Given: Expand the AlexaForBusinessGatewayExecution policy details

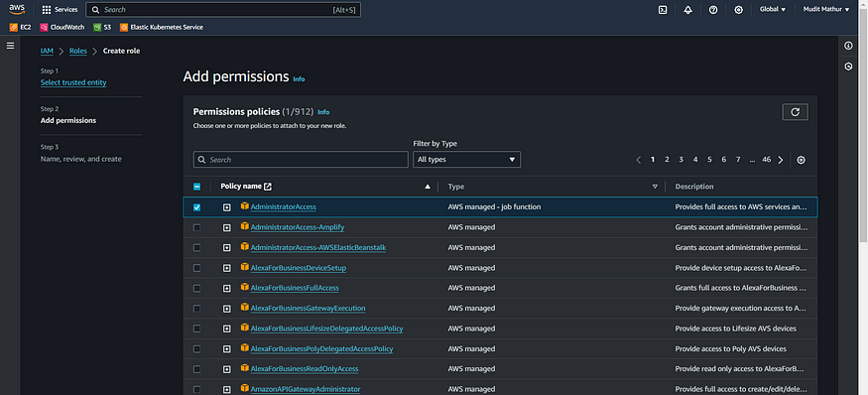Looking at the screenshot, I should pyautogui.click(x=226, y=309).
